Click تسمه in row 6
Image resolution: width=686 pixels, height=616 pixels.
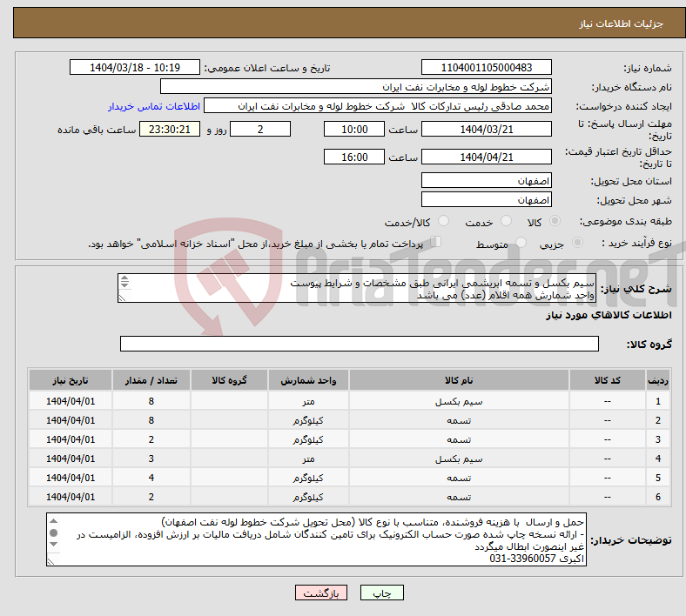click(x=459, y=497)
